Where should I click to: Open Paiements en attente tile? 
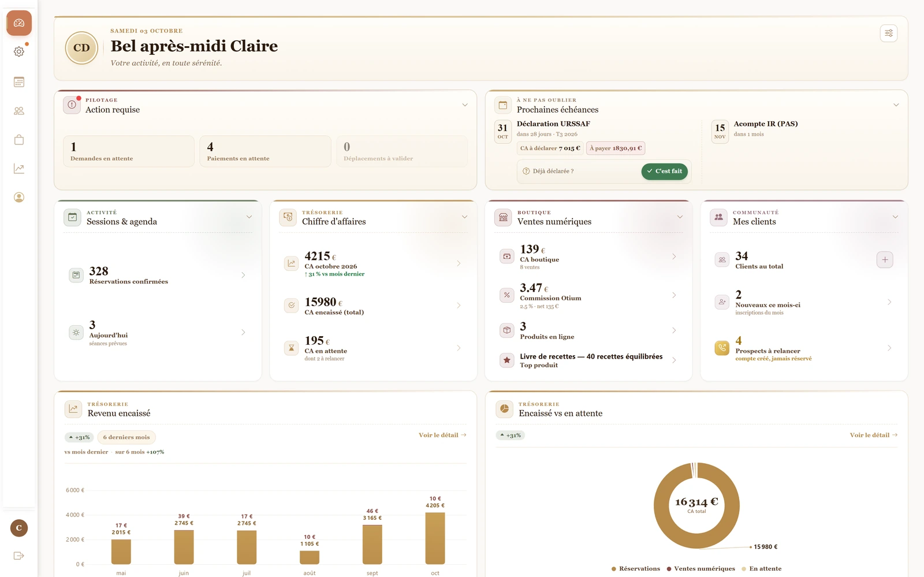click(265, 151)
